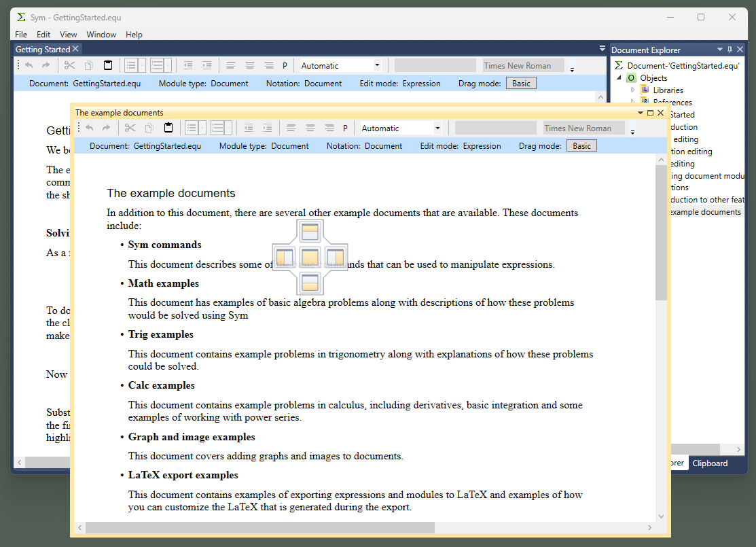756x547 pixels.
Task: Close the Getting Started tab
Action: click(x=75, y=49)
